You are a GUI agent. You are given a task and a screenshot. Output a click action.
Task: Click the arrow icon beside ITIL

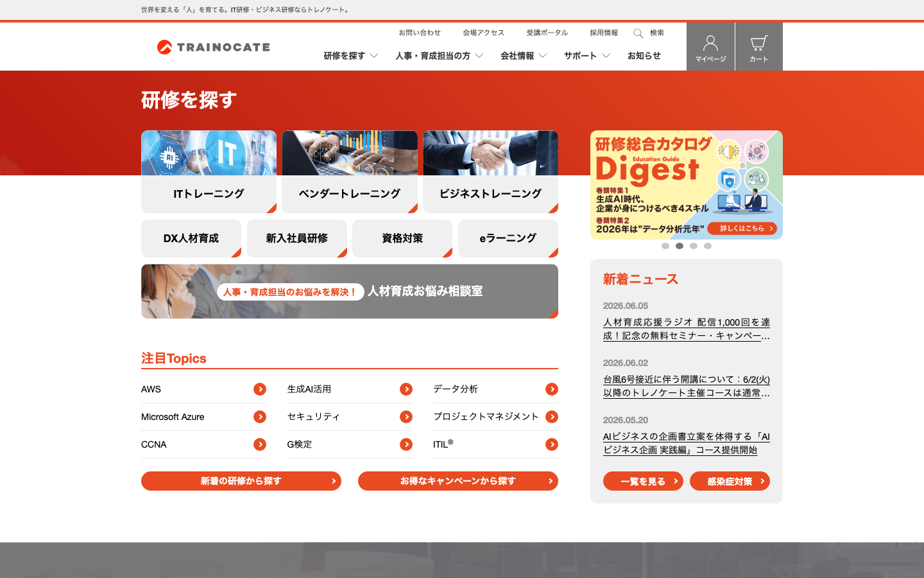pos(552,444)
